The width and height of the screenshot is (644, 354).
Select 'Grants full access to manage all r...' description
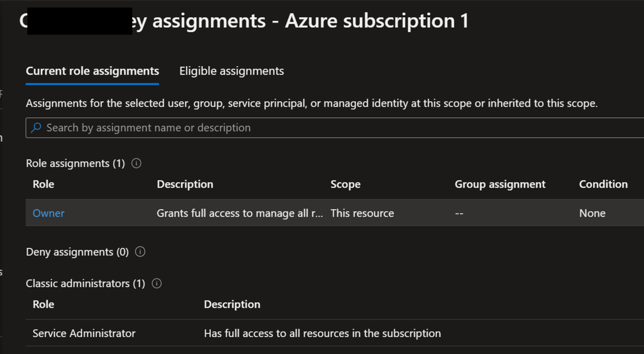click(x=240, y=213)
